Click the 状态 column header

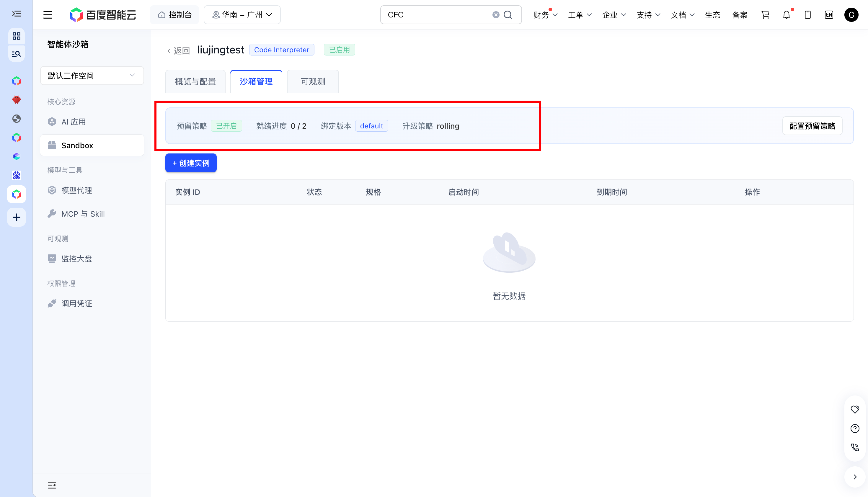click(x=314, y=192)
